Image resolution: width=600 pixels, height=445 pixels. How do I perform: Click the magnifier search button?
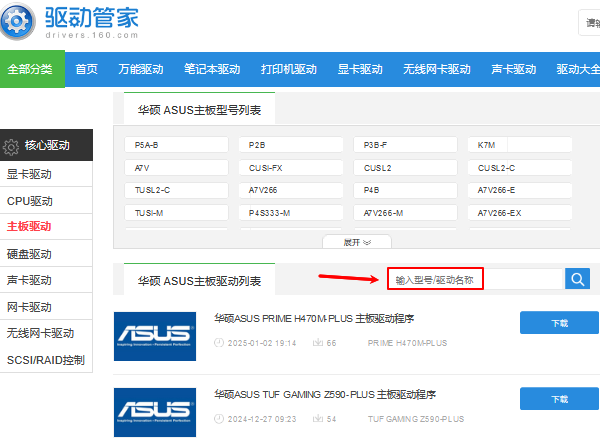tap(577, 278)
